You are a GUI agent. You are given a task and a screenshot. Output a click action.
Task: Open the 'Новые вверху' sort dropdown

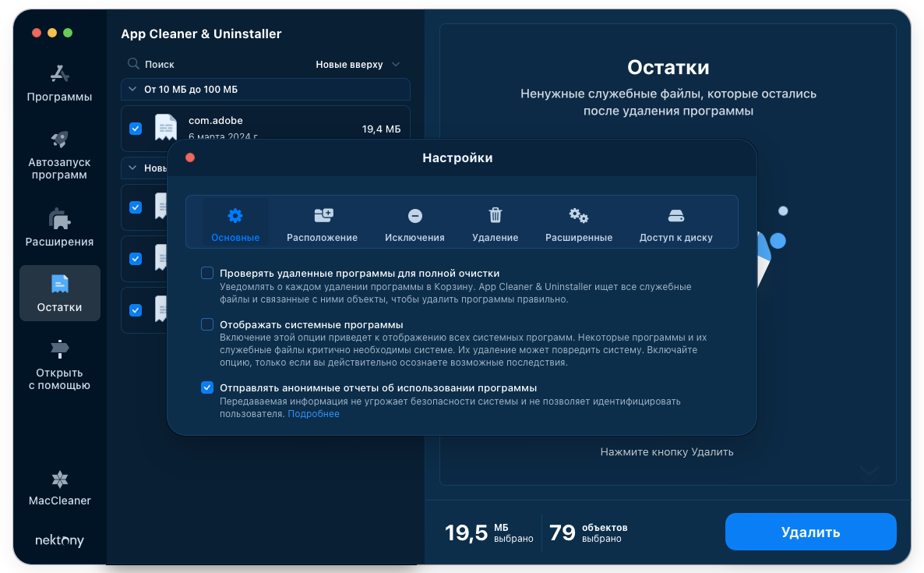click(358, 65)
